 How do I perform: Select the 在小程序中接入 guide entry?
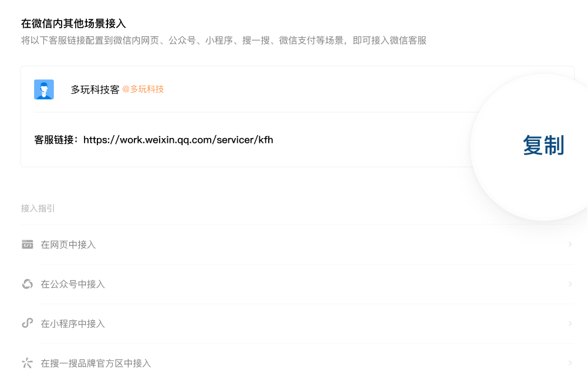(x=73, y=324)
